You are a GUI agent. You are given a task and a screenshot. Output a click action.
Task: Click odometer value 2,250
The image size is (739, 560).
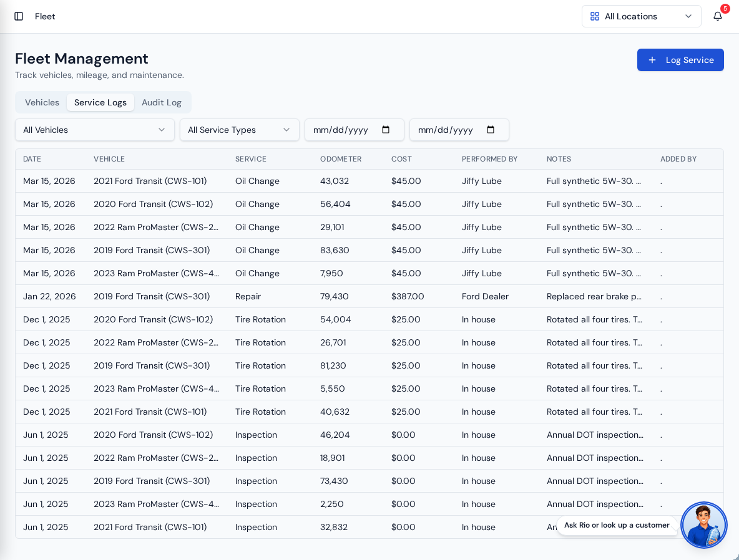click(332, 504)
